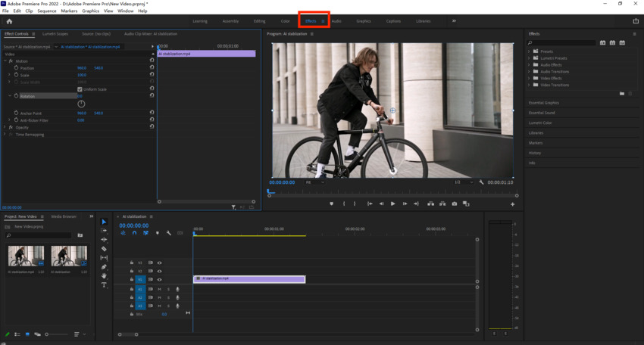Open History panel
Viewport: 644px width, 345px height.
534,153
